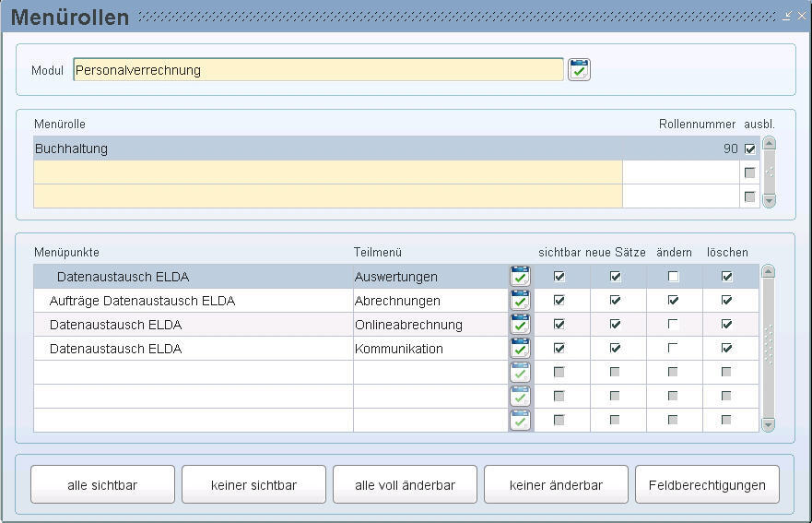The height and width of the screenshot is (523, 812).
Task: Enable ändern for Onlineabrechnung row
Action: pyautogui.click(x=673, y=324)
